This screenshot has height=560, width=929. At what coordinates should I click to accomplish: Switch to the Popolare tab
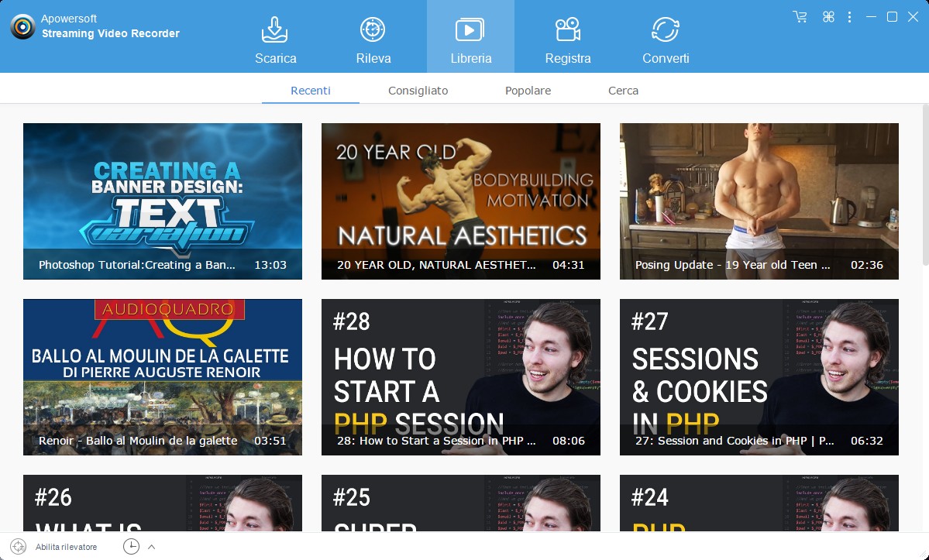point(528,91)
